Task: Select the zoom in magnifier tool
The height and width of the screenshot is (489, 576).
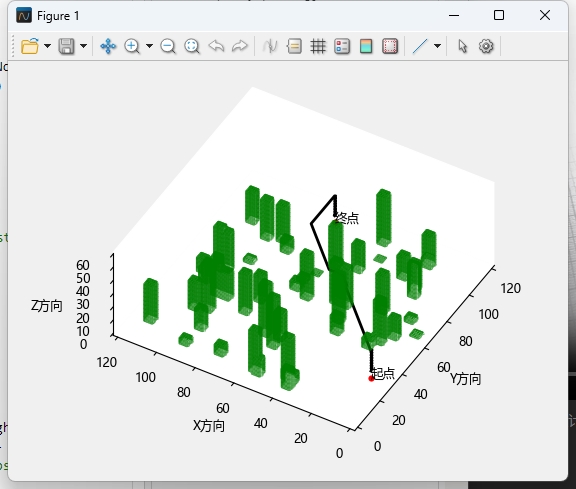Action: pyautogui.click(x=132, y=46)
